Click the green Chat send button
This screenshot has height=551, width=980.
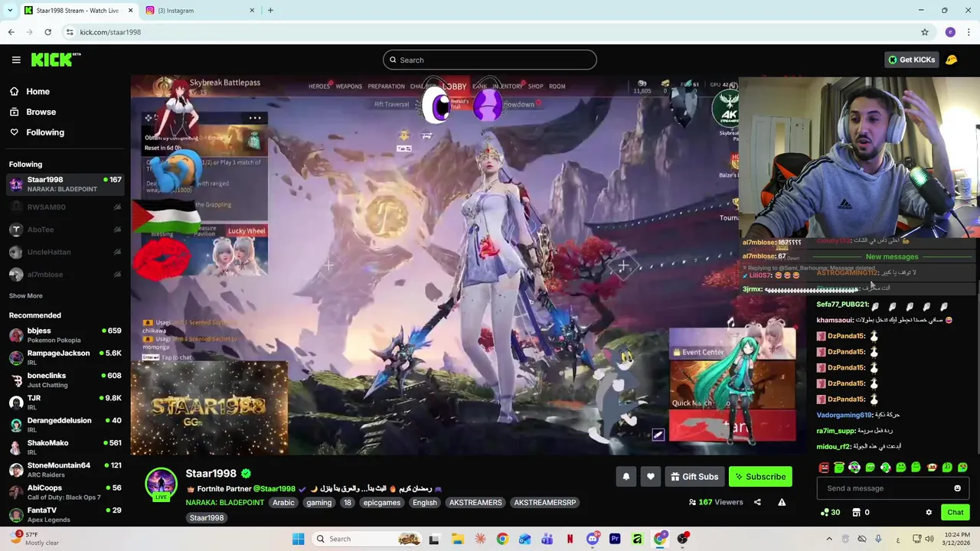(955, 513)
